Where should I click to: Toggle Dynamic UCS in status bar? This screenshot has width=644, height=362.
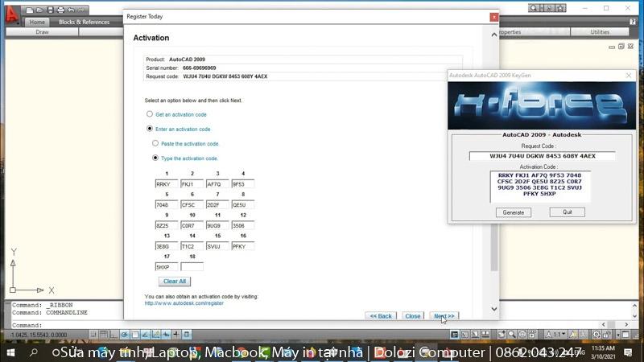pyautogui.click(x=155, y=335)
